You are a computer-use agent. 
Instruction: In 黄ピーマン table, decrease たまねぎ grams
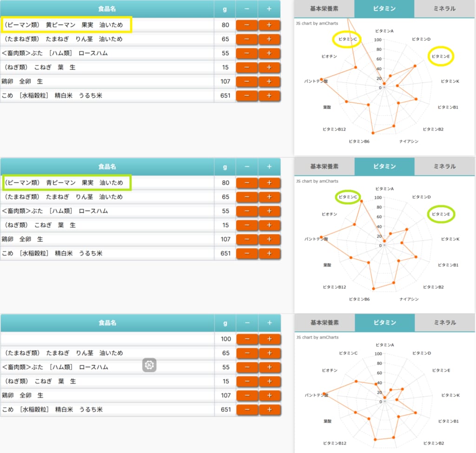pyautogui.click(x=247, y=39)
